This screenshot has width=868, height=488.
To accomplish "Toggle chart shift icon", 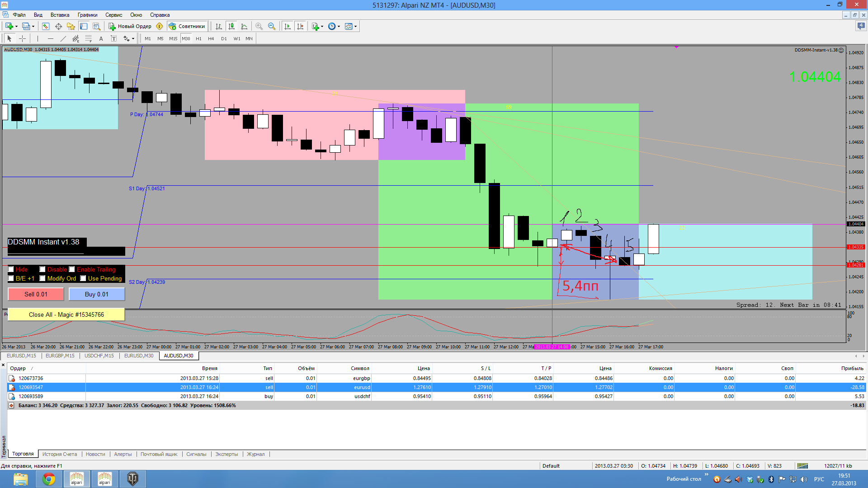I will click(x=300, y=26).
